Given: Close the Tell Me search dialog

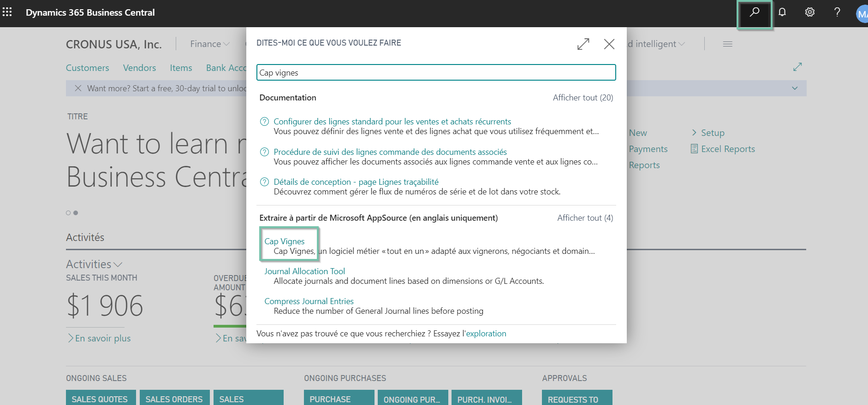Looking at the screenshot, I should [609, 44].
